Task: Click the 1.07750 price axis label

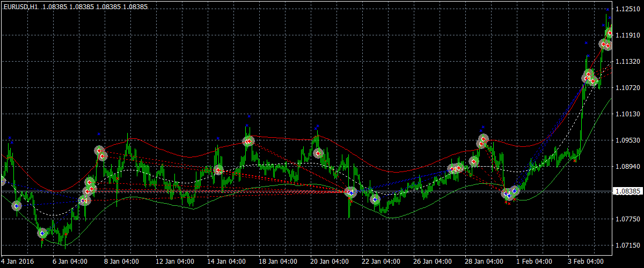Action: tap(627, 219)
